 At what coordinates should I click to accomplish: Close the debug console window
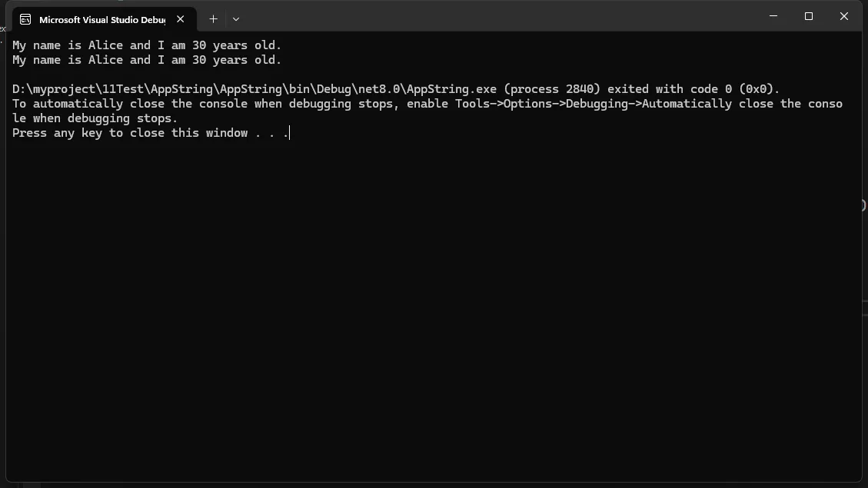[x=844, y=16]
